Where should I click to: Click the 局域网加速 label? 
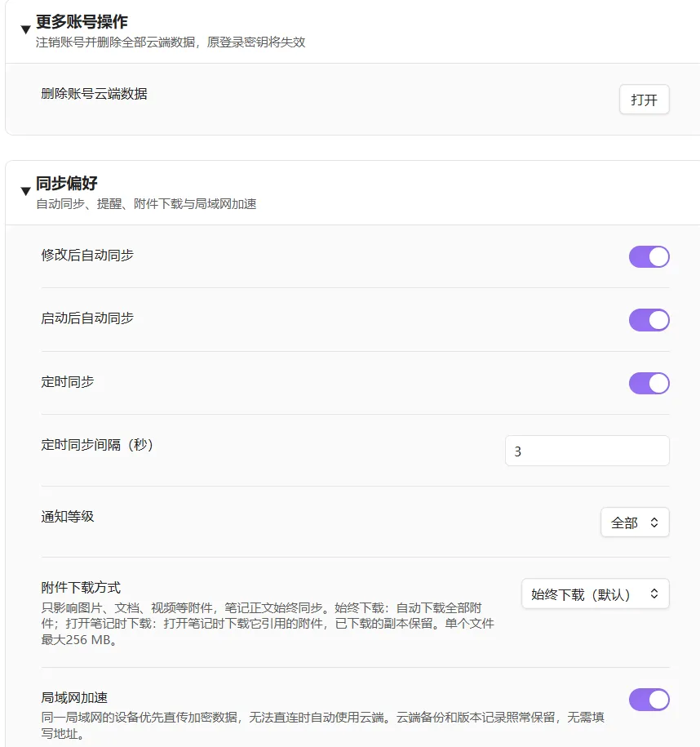pyautogui.click(x=74, y=697)
